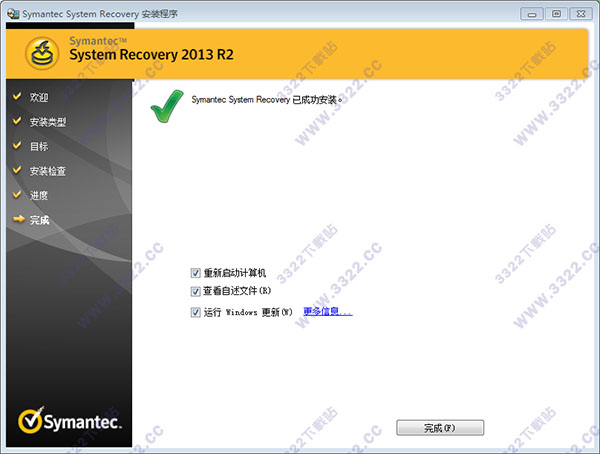Click the large green success checkmark

click(x=167, y=106)
